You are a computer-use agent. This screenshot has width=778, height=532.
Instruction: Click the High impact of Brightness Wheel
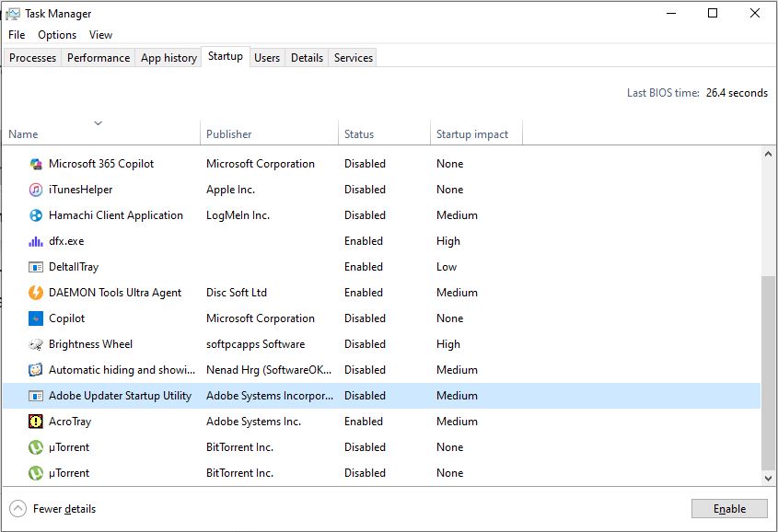448,344
